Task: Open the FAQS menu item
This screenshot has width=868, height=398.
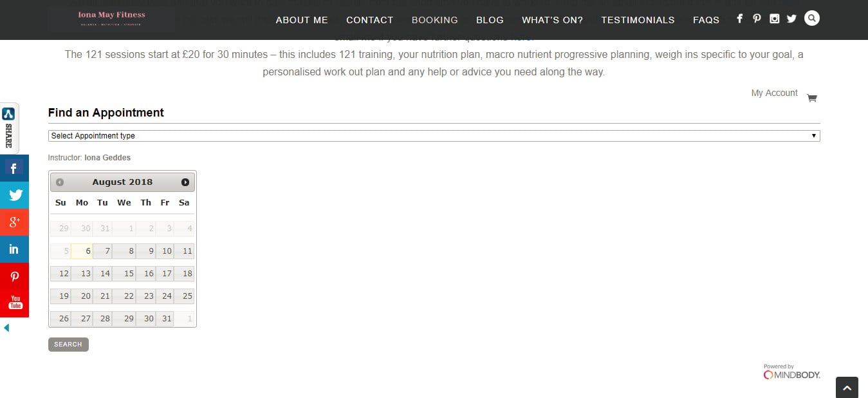Action: (706, 20)
